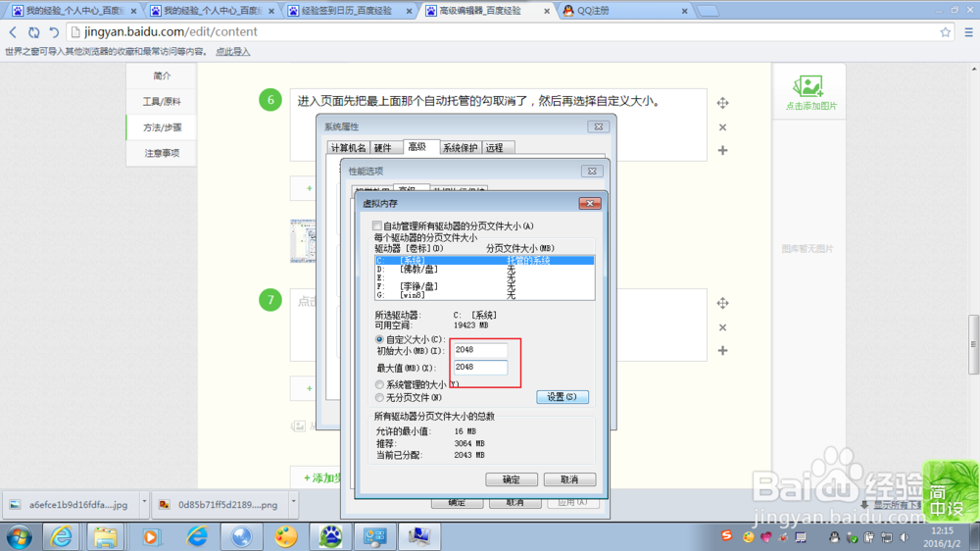Delete step 6 with its X icon
Viewport: 980px width, 551px height.
722,126
